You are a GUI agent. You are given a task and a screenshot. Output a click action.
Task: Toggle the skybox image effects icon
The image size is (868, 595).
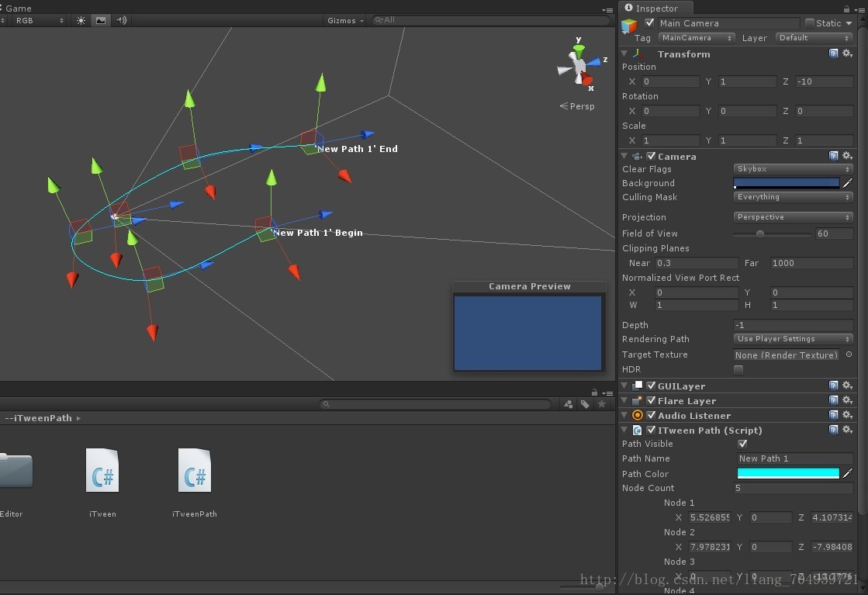pos(101,20)
